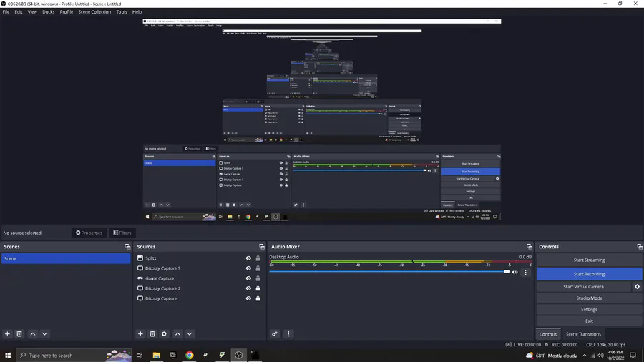The width and height of the screenshot is (644, 362).
Task: Open the Help menu
Action: [137, 12]
